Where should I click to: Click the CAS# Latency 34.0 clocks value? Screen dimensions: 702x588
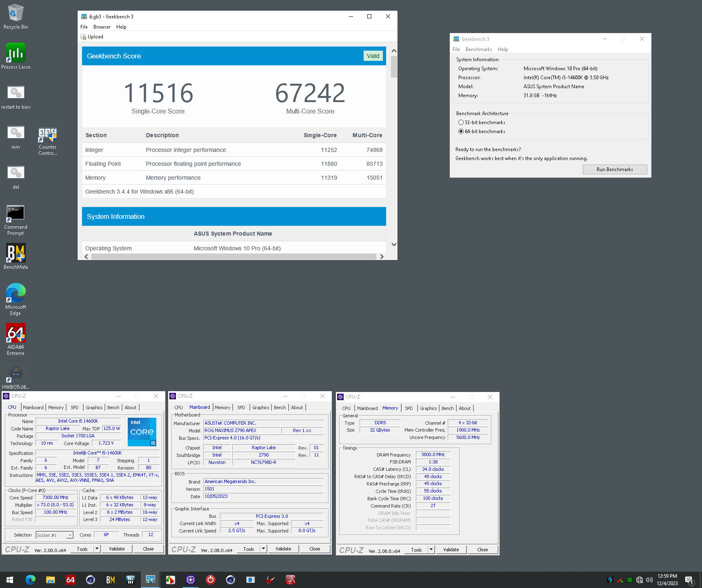pyautogui.click(x=433, y=469)
